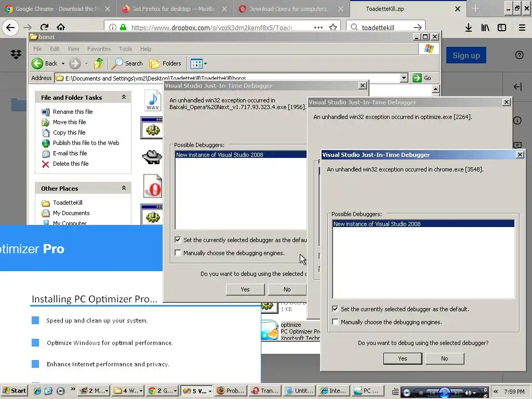Open ToadetteKill in Other Places
The image size is (532, 399).
tap(68, 203)
